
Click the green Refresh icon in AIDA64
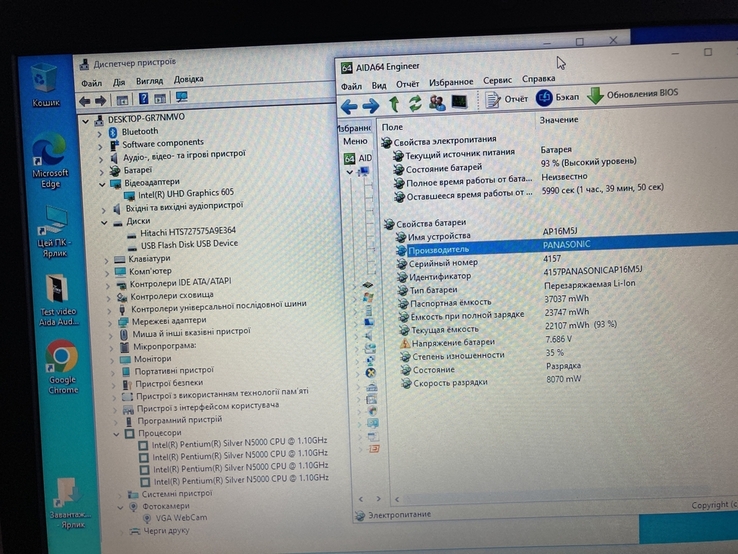tap(415, 104)
